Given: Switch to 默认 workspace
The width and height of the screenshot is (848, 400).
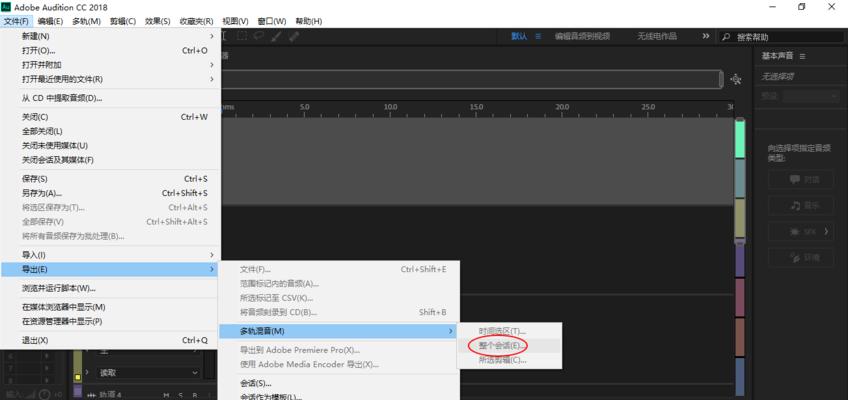Looking at the screenshot, I should coord(519,36).
